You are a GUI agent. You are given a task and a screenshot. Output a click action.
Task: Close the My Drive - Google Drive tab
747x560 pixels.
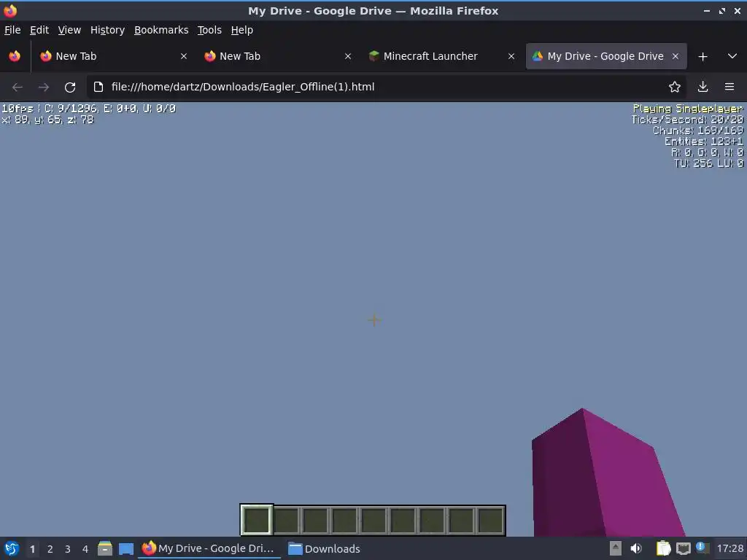point(675,56)
